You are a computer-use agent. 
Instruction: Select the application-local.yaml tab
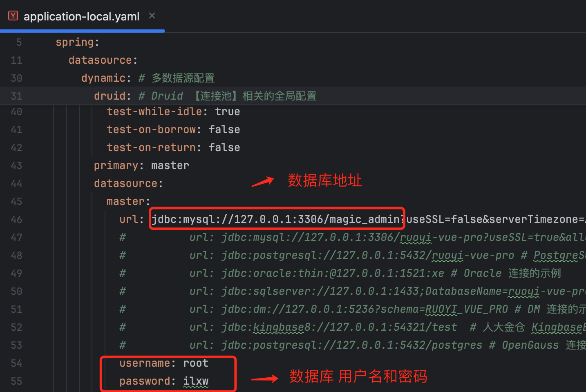pyautogui.click(x=81, y=16)
